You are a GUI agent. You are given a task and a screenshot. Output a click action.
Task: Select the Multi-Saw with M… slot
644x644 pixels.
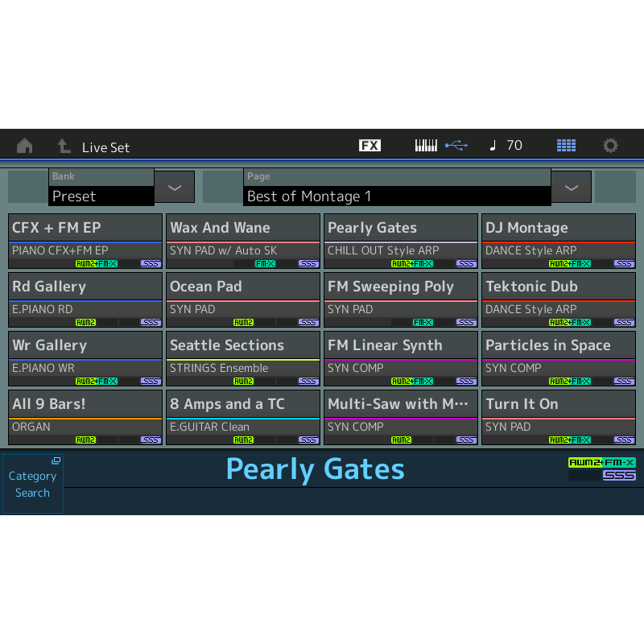[x=401, y=417]
